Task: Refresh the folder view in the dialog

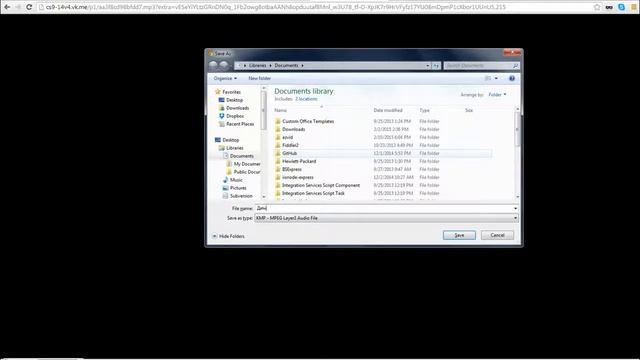Action: click(x=436, y=65)
